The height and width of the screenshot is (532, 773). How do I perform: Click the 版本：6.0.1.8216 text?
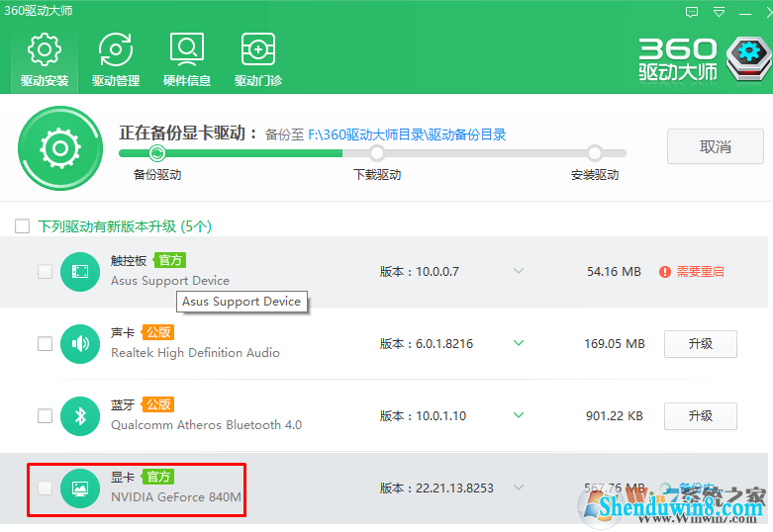coord(427,344)
